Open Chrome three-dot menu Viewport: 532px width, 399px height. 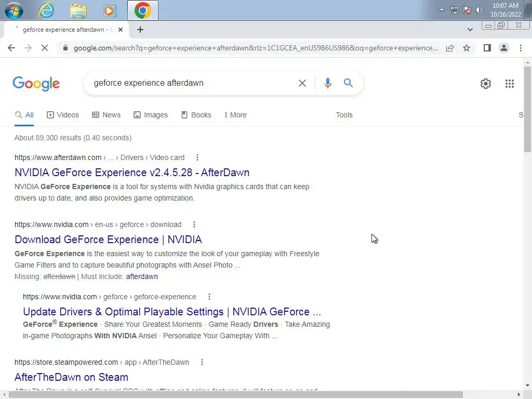[521, 48]
